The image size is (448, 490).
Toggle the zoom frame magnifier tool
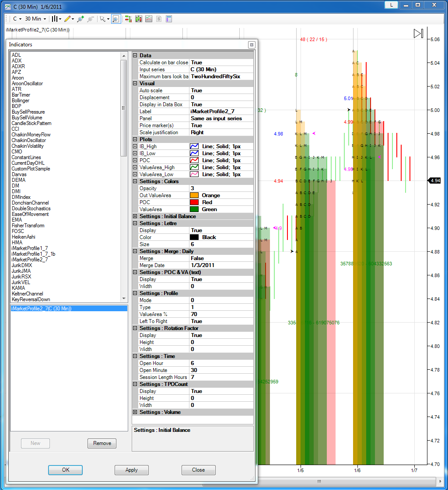(x=115, y=19)
